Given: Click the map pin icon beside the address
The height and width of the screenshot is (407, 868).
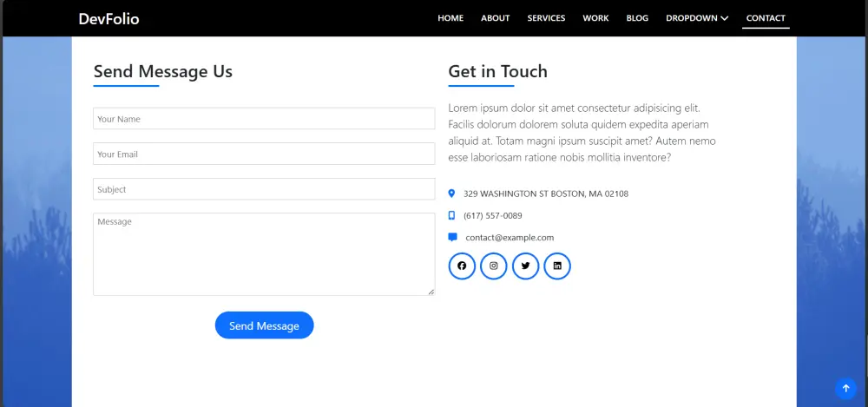Looking at the screenshot, I should point(451,194).
